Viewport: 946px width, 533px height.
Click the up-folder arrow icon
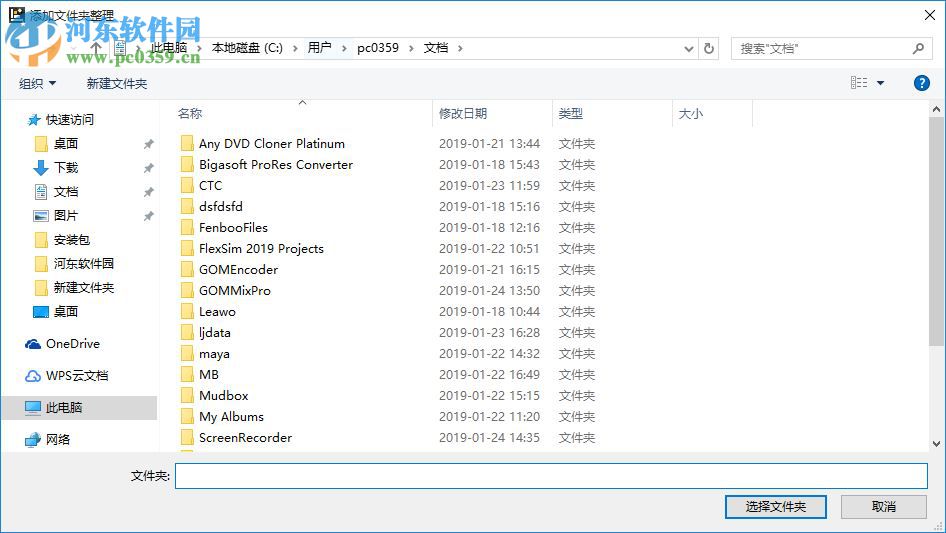(96, 48)
